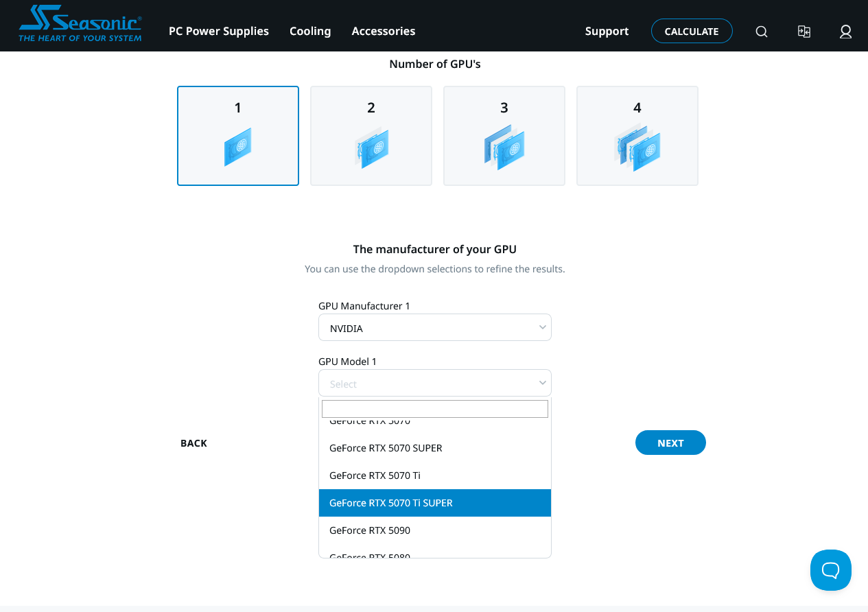Viewport: 868px width, 612px height.
Task: Open Accessories menu
Action: tap(384, 31)
